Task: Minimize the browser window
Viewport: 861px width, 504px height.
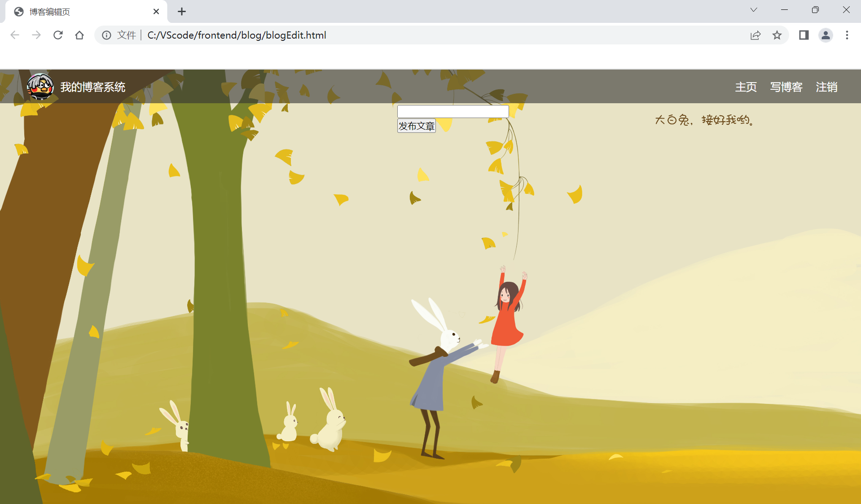Action: pos(785,10)
